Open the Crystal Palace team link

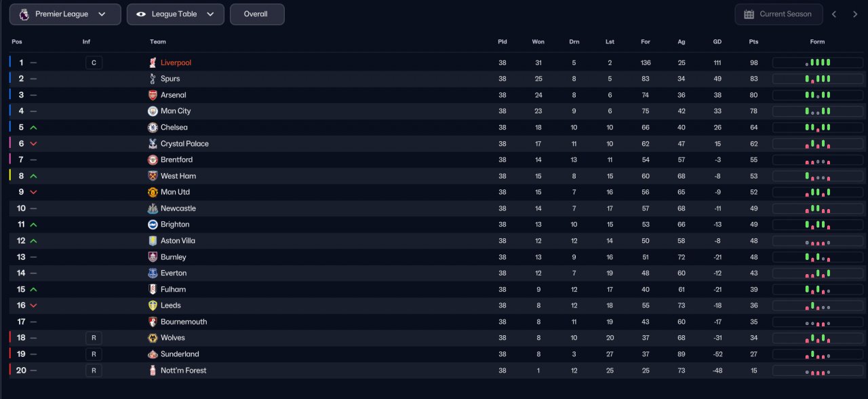(x=184, y=144)
